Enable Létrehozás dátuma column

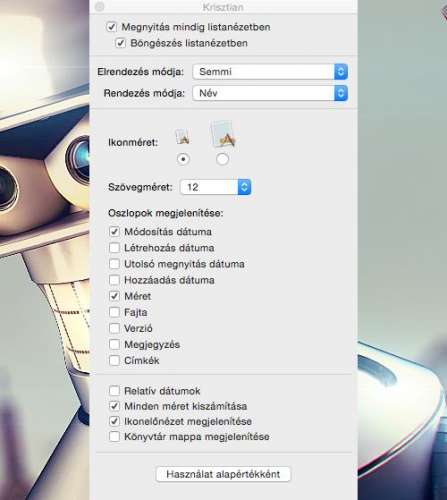(114, 248)
